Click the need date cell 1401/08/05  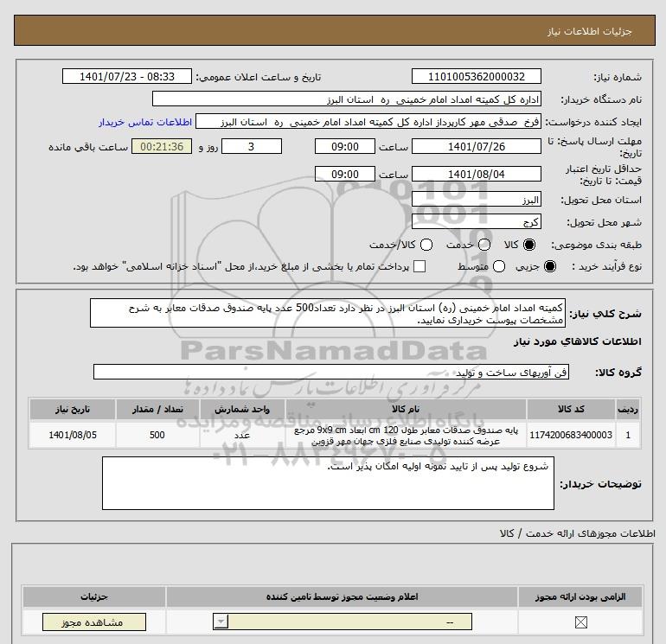73,435
